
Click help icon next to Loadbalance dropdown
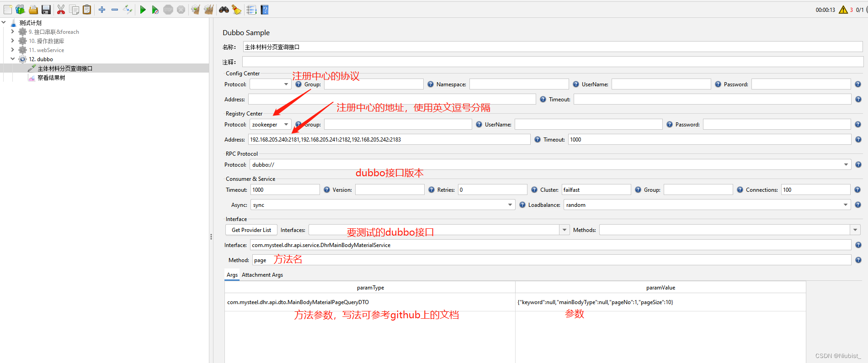click(858, 205)
